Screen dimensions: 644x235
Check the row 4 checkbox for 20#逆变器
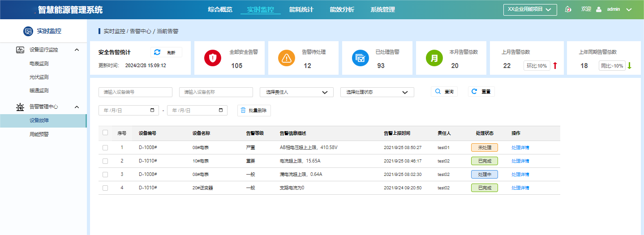pos(105,188)
